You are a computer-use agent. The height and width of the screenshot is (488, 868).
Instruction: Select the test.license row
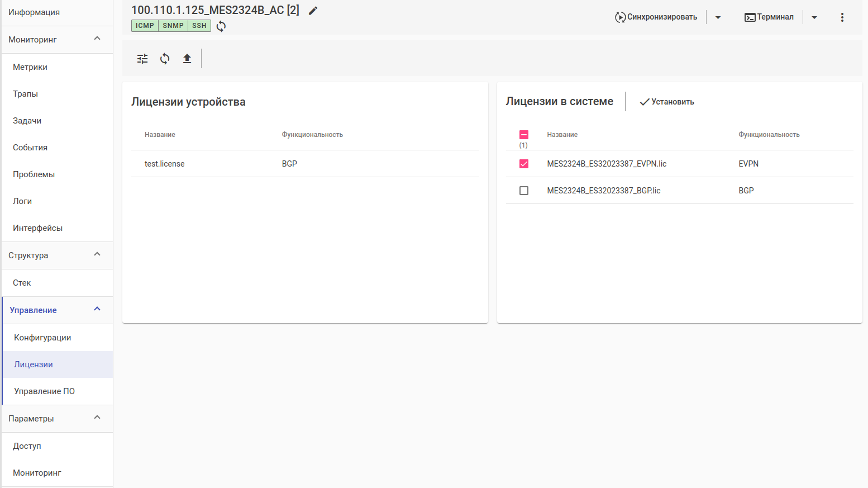165,164
